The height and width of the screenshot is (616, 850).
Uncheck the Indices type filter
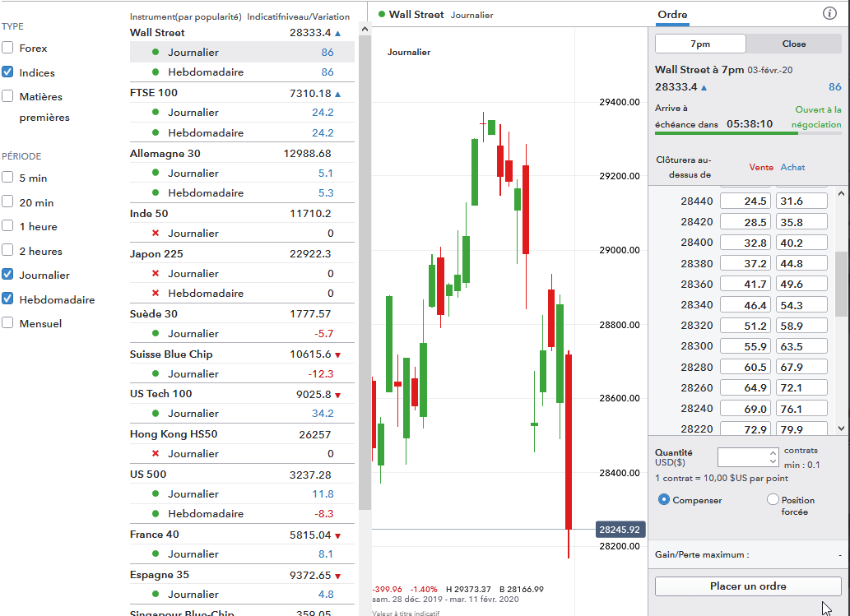tap(7, 72)
